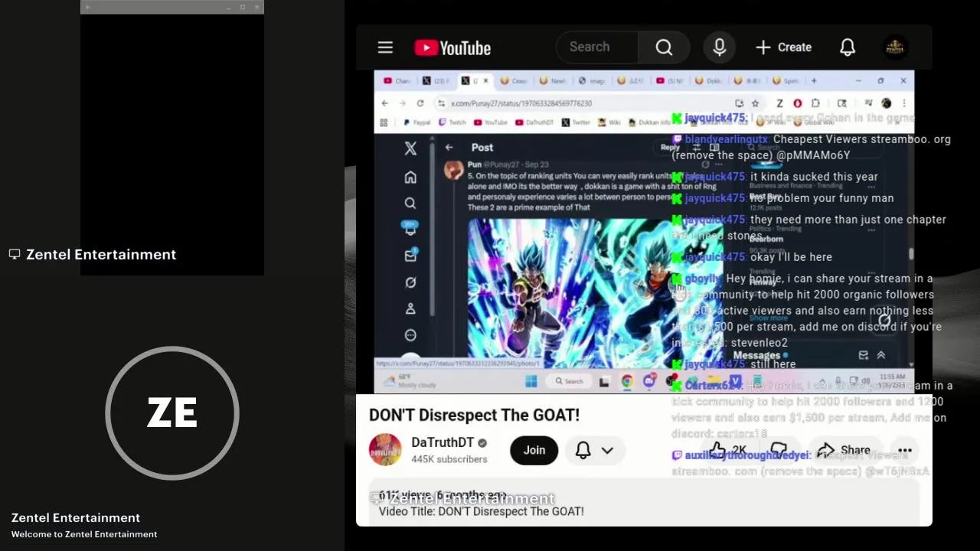Go to the YouTube home logo
The width and height of the screenshot is (980, 551).
click(452, 47)
